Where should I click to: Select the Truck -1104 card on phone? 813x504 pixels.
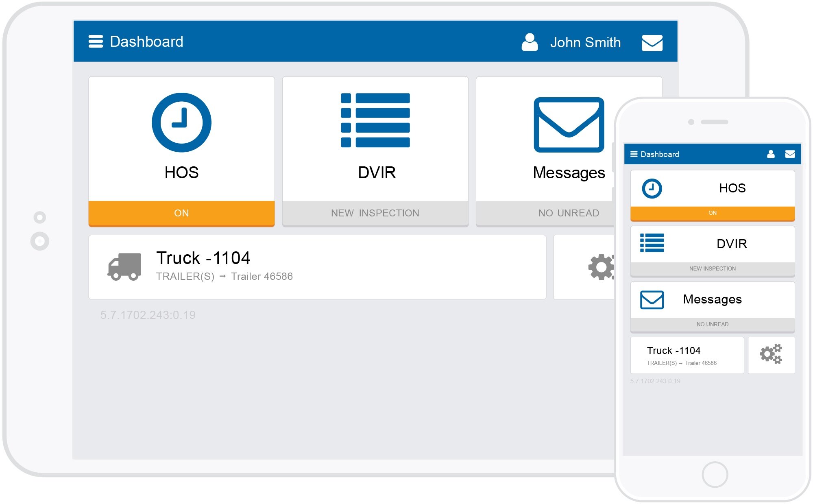687,355
